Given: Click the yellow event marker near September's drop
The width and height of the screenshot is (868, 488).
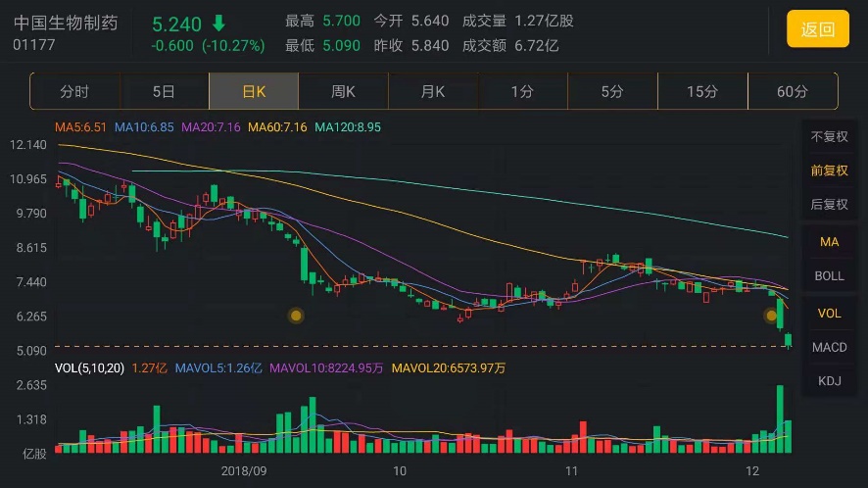Looking at the screenshot, I should [x=296, y=316].
